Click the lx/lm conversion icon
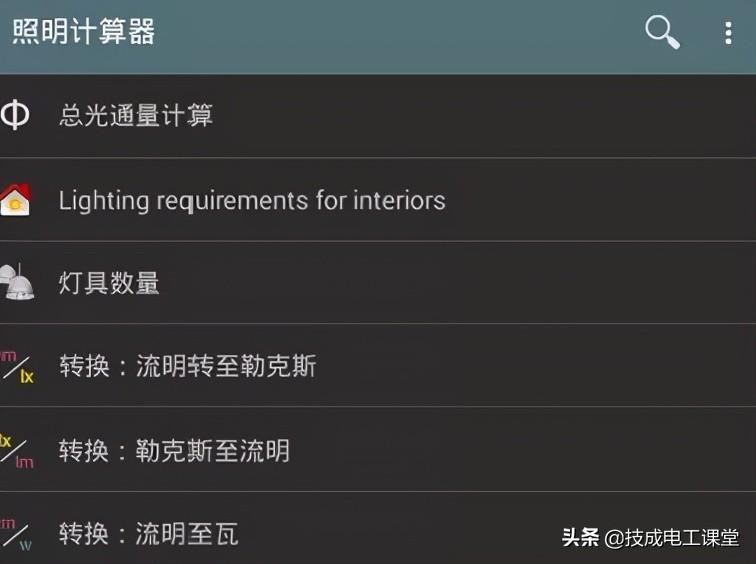 (15, 450)
